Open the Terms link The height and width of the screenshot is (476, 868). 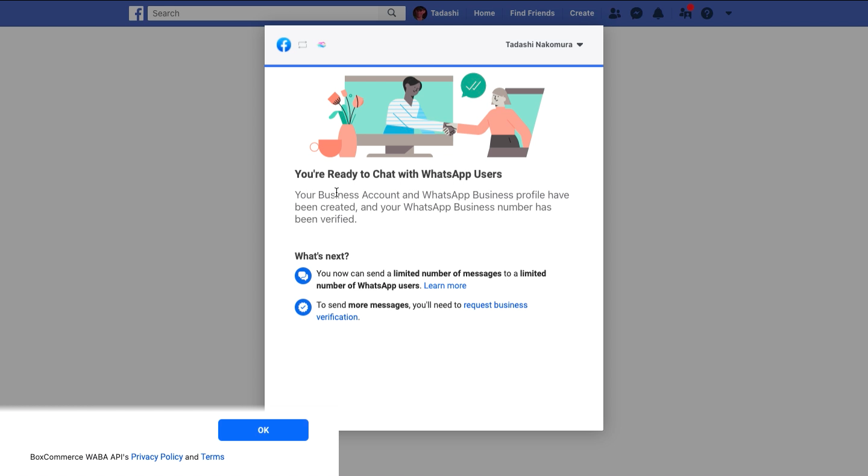(213, 457)
